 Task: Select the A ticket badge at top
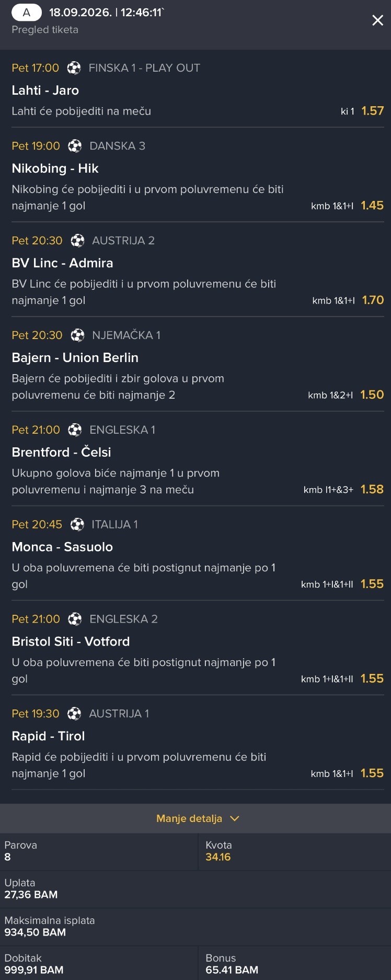pyautogui.click(x=27, y=13)
